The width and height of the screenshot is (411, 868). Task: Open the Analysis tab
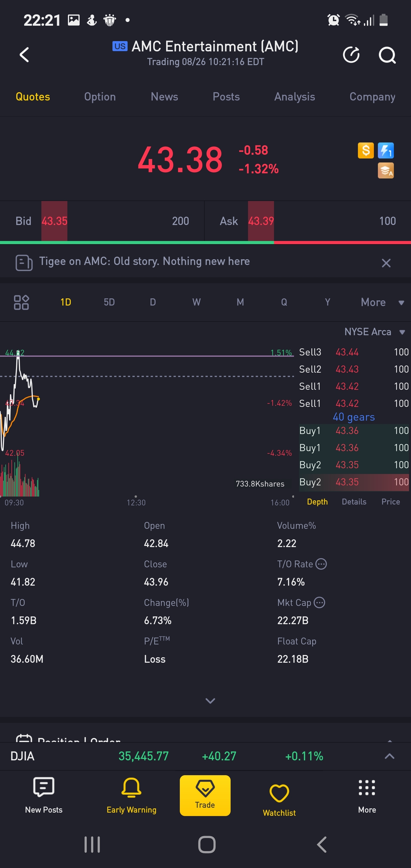point(295,97)
